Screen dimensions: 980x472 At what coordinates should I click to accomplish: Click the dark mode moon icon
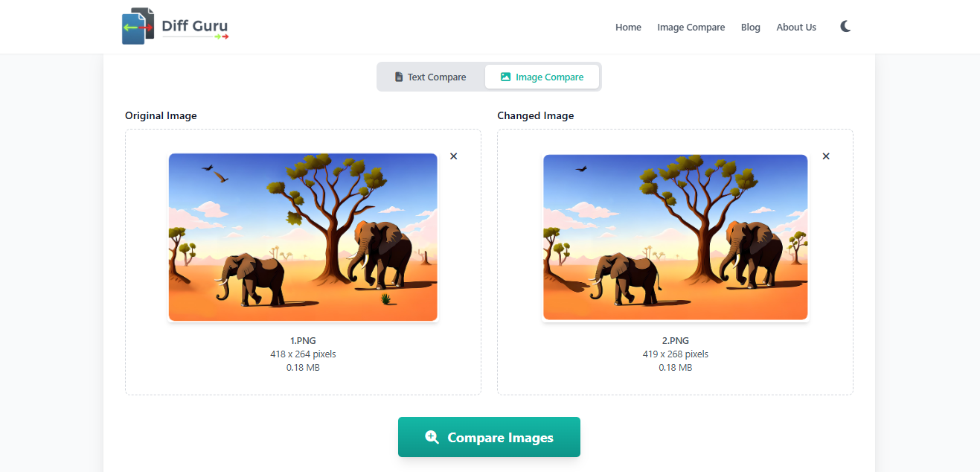pyautogui.click(x=845, y=26)
